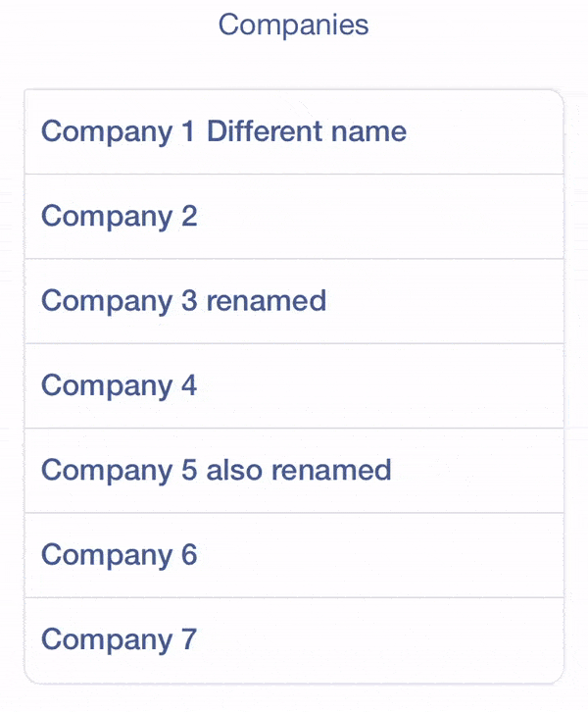Tap the Company 4 list item
This screenshot has width=588, height=712.
click(294, 385)
